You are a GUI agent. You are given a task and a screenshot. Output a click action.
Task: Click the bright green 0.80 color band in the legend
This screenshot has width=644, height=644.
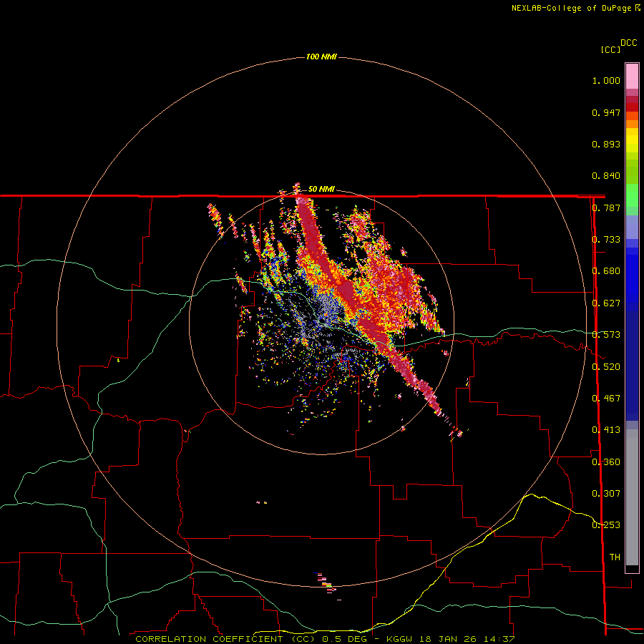click(x=632, y=195)
